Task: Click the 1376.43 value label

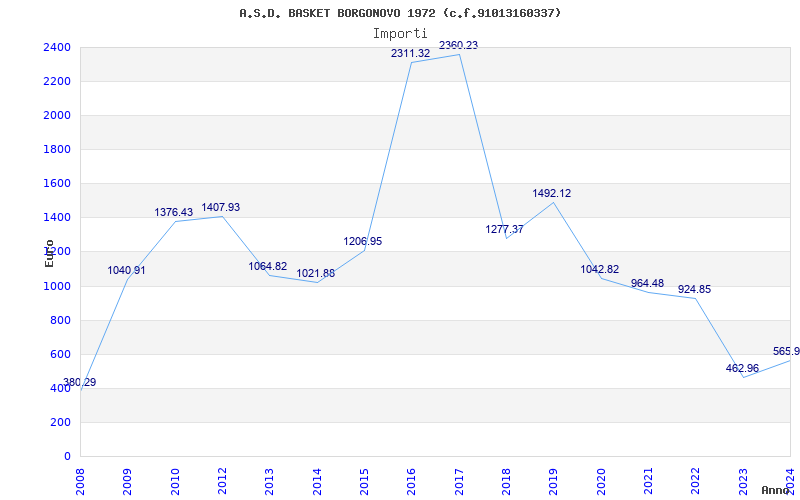Action: pyautogui.click(x=174, y=212)
